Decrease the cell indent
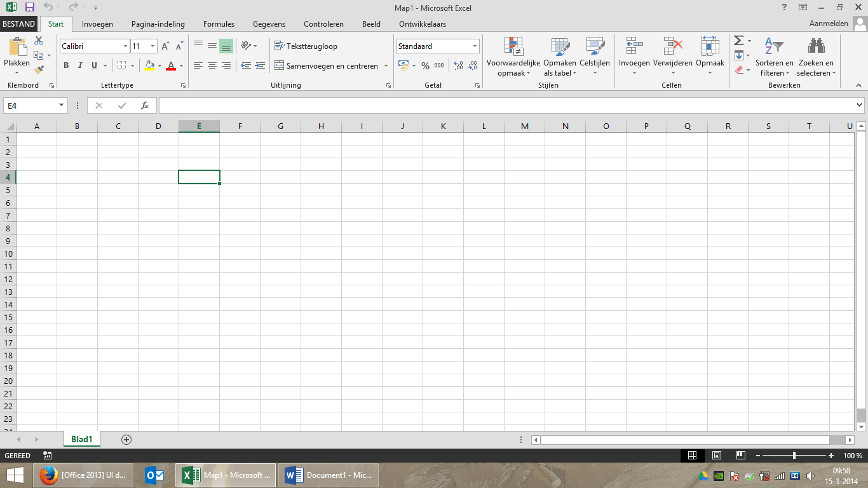The height and width of the screenshot is (488, 868). pyautogui.click(x=246, y=65)
